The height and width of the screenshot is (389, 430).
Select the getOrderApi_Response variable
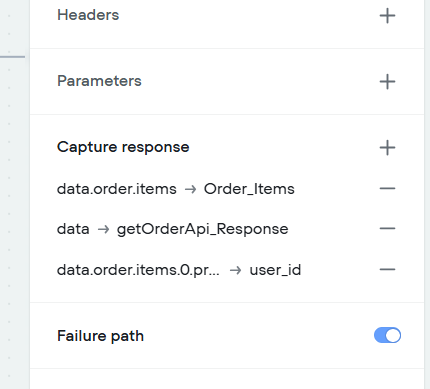click(202, 229)
